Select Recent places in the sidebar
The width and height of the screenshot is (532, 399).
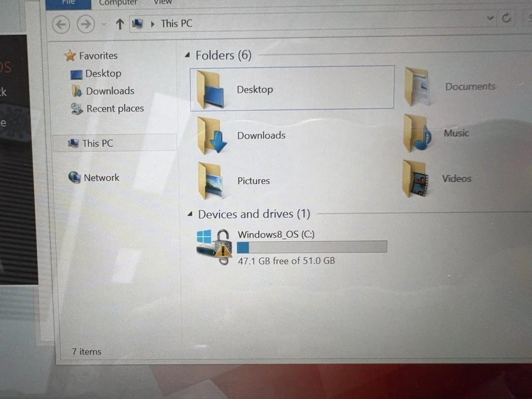115,109
